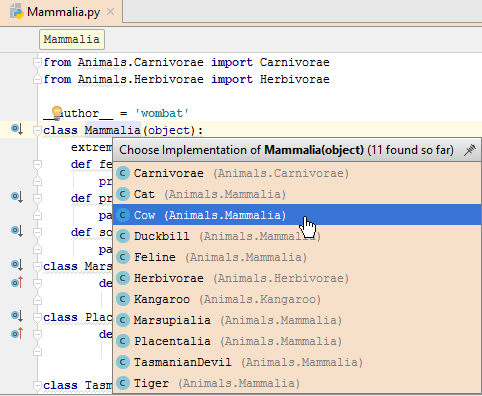Click the class icon next to Marsupialia
This screenshot has height=396, width=482.
123,320
